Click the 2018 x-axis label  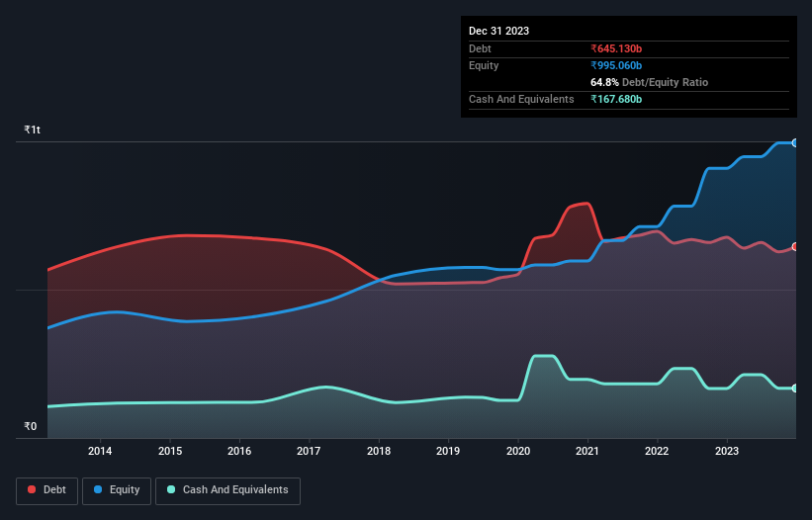(x=379, y=451)
